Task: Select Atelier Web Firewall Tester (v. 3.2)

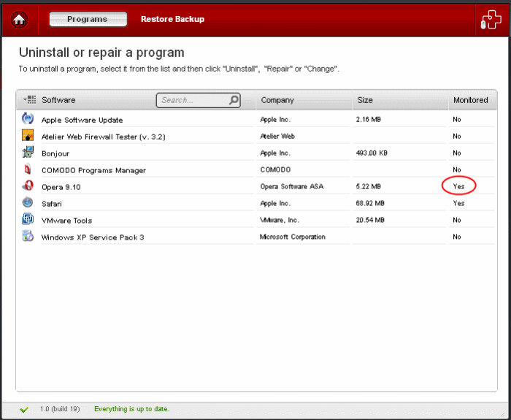Action: (104, 137)
